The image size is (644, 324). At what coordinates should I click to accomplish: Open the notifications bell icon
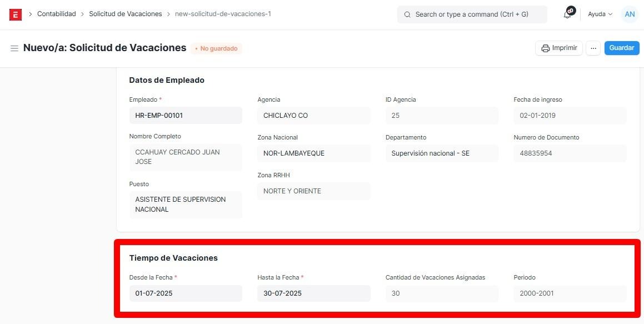[x=567, y=14]
